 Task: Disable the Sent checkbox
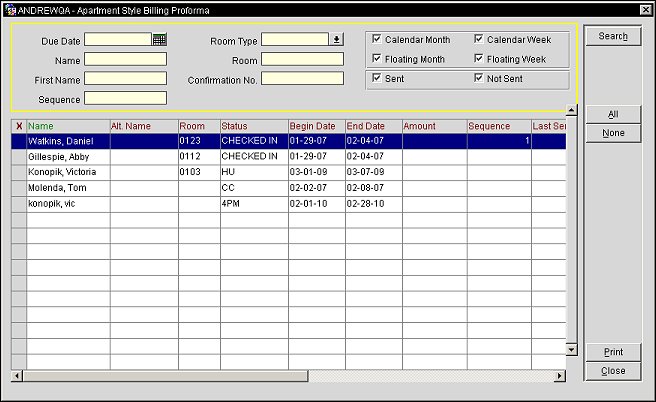(x=377, y=78)
